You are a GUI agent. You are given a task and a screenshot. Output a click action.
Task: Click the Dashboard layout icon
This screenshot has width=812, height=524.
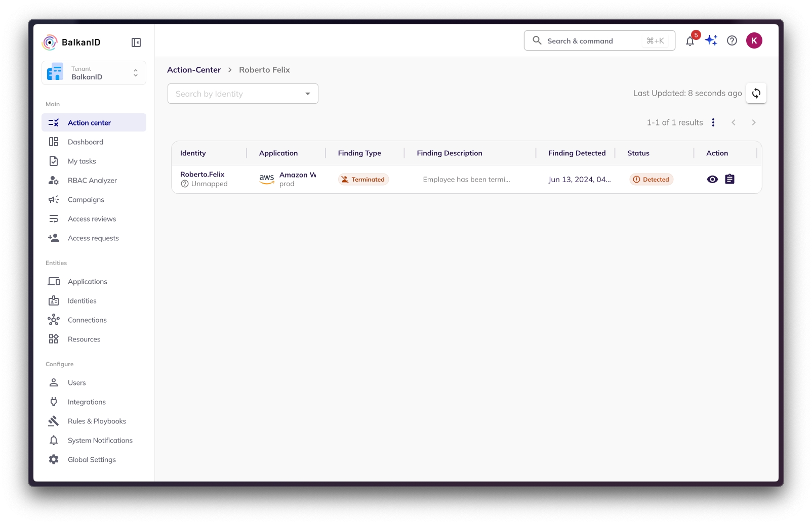click(x=54, y=142)
